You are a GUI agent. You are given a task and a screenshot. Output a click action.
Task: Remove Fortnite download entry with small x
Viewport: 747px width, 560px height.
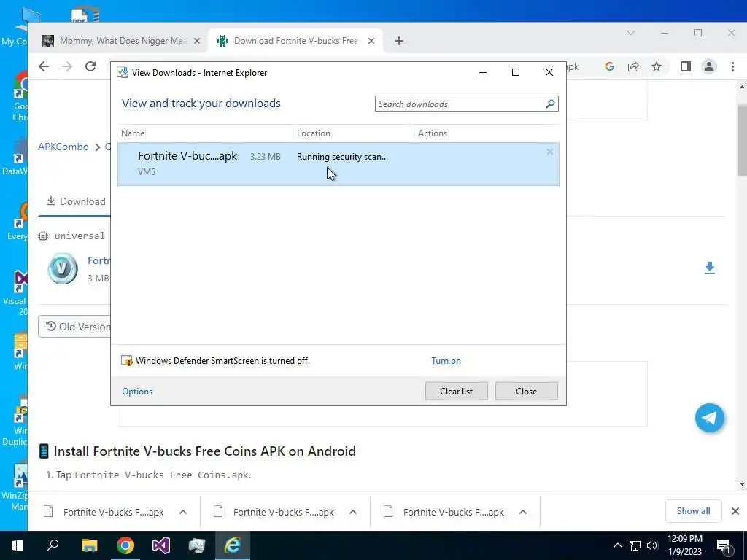pyautogui.click(x=550, y=152)
